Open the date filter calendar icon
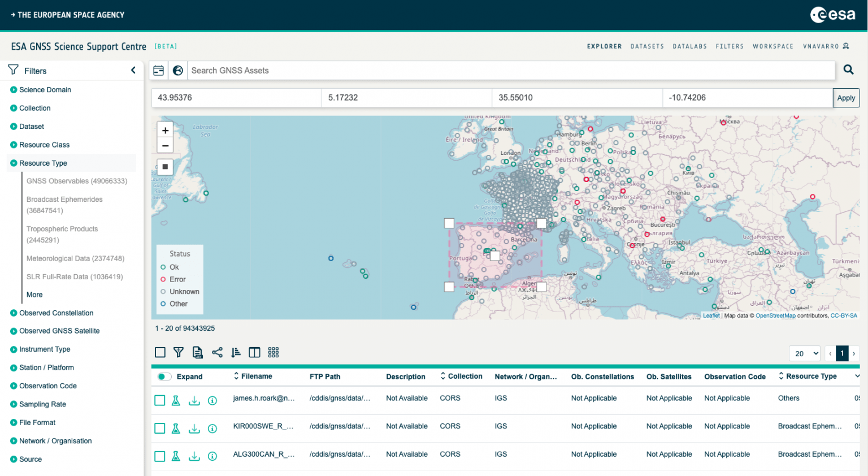868x476 pixels. click(158, 70)
